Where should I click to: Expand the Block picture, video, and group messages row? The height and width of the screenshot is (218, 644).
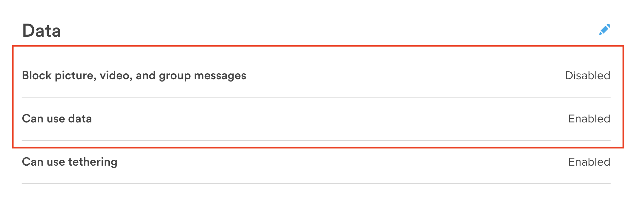tap(134, 75)
